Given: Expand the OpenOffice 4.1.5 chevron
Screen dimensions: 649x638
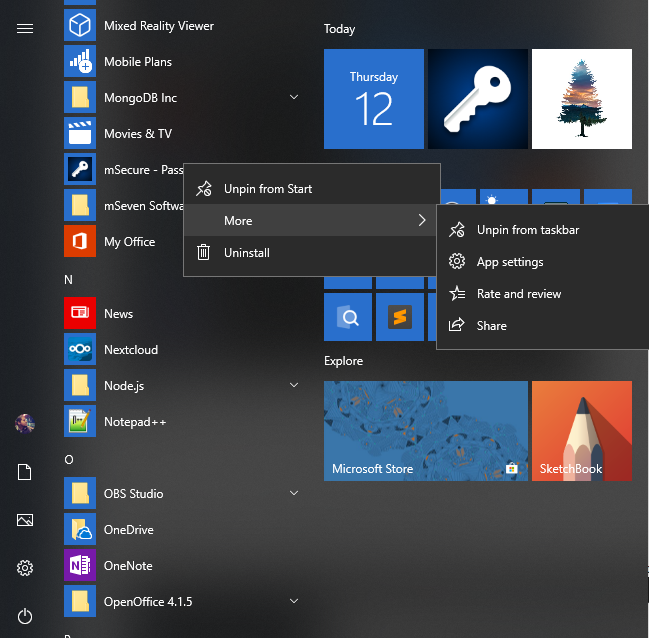Looking at the screenshot, I should pos(294,601).
